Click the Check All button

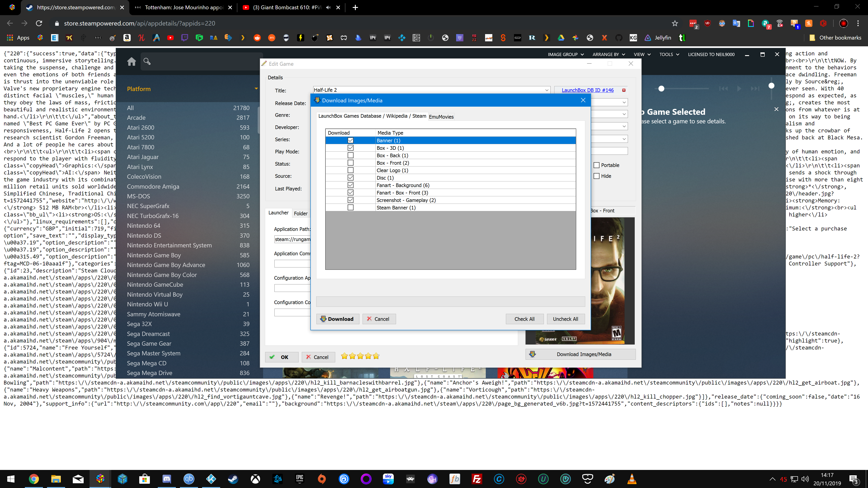pos(524,319)
